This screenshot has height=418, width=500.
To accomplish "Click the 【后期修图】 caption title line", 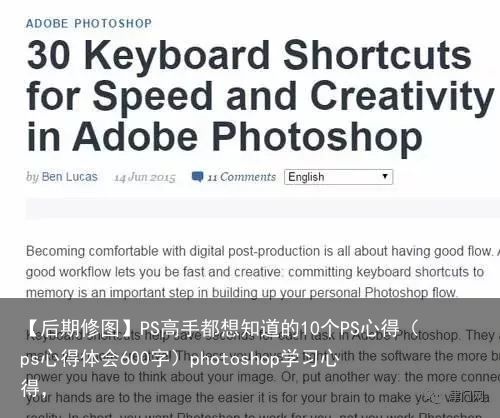I will (x=220, y=328).
